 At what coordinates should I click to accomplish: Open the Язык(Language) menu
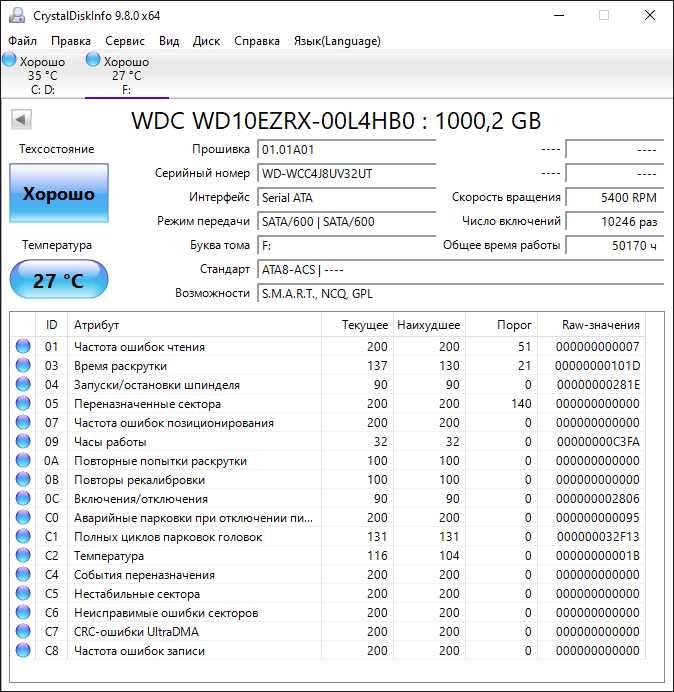[337, 41]
